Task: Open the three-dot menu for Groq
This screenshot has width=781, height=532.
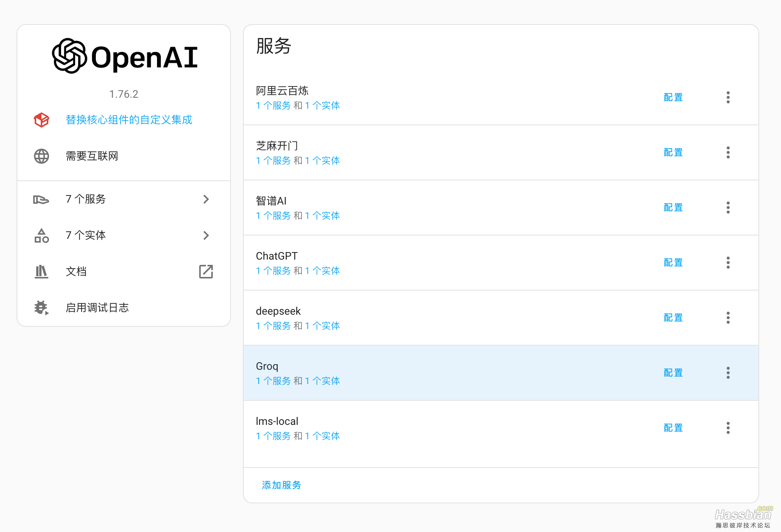Action: pyautogui.click(x=728, y=373)
